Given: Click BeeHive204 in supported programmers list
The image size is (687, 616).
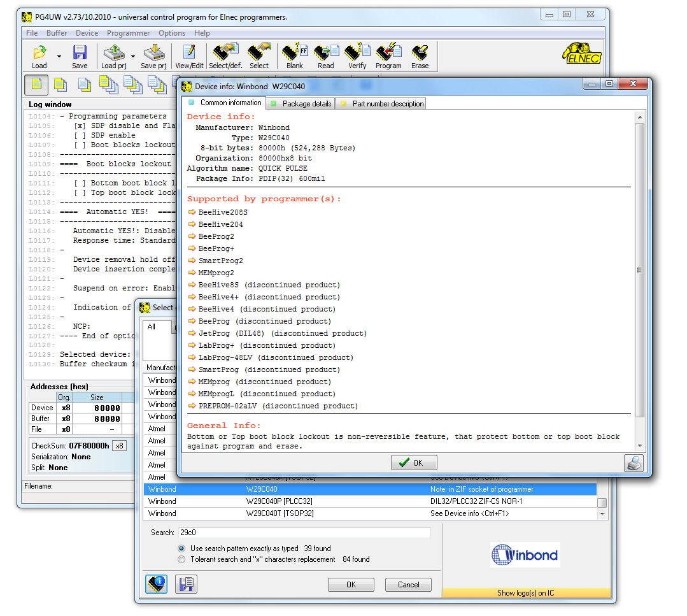Looking at the screenshot, I should 220,224.
